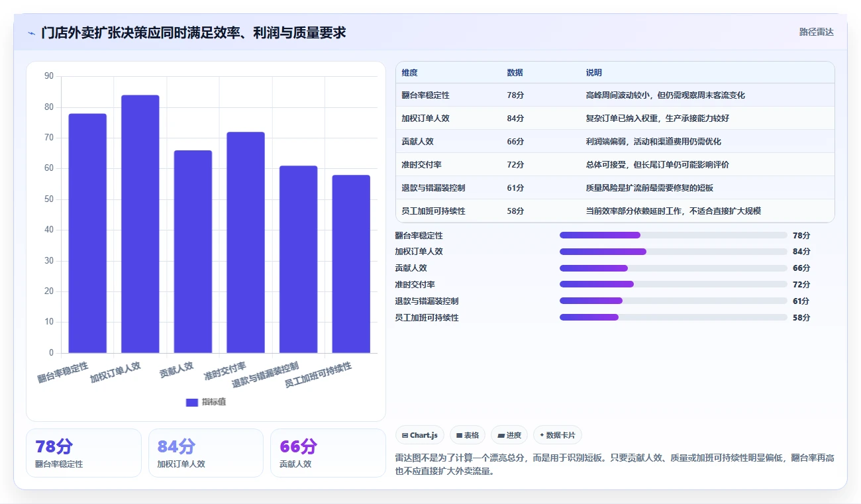The width and height of the screenshot is (861, 504).
Task: Click the 退款与错漏装控制 bar in chart
Action: coord(298,260)
